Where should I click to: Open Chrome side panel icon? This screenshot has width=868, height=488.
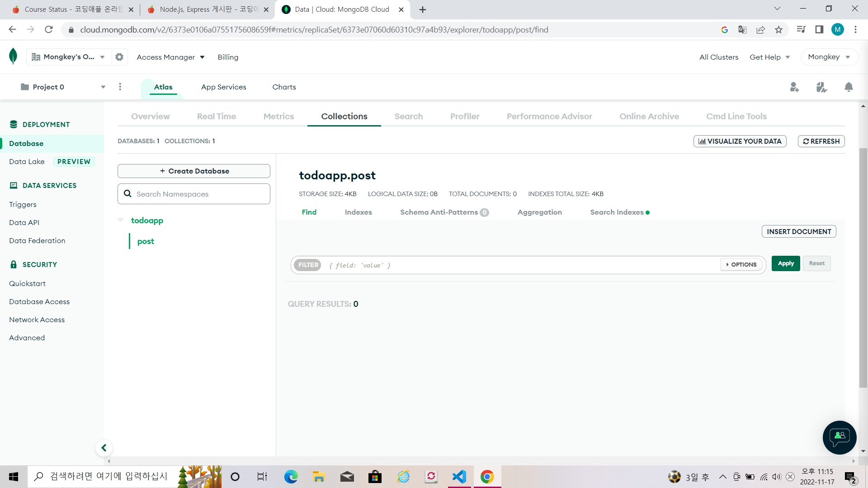819,30
